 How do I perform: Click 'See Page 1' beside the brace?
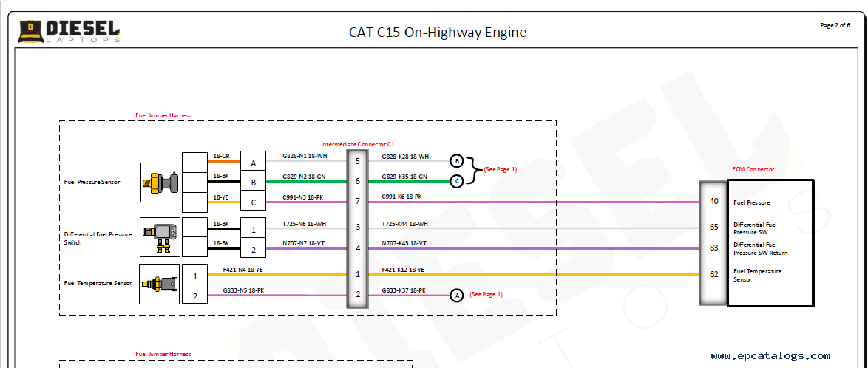coord(501,169)
